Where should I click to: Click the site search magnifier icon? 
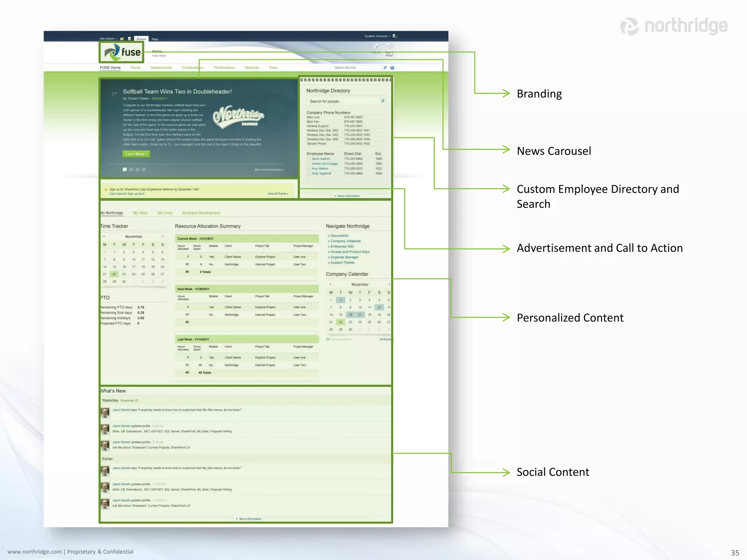385,67
